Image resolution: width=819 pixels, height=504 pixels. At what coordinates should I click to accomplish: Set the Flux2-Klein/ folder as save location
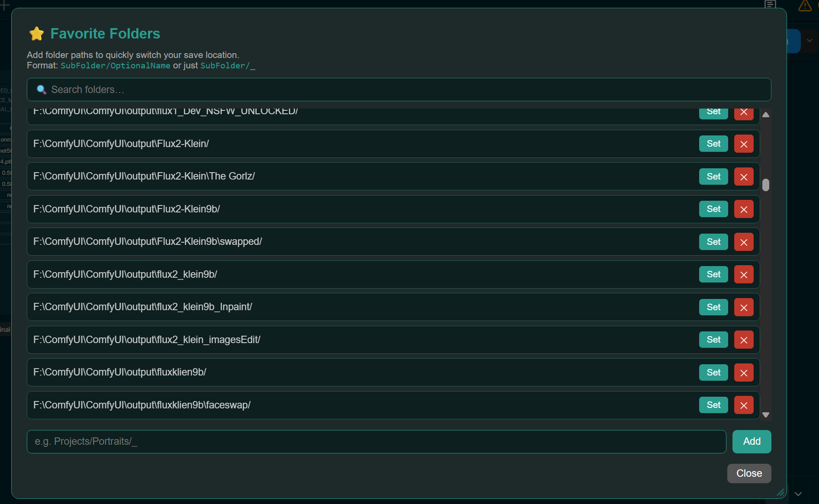coord(713,144)
